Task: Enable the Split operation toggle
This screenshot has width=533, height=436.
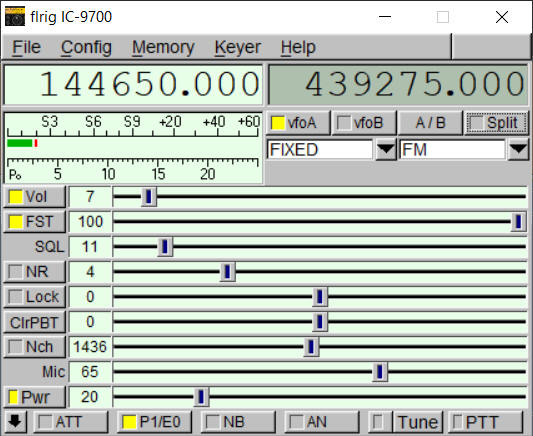Action: coord(497,123)
